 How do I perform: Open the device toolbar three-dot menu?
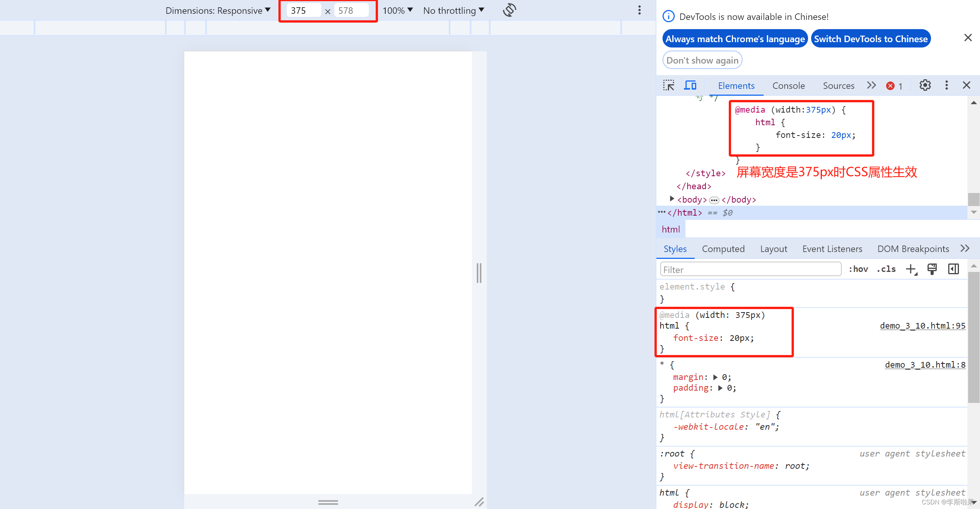tap(639, 10)
